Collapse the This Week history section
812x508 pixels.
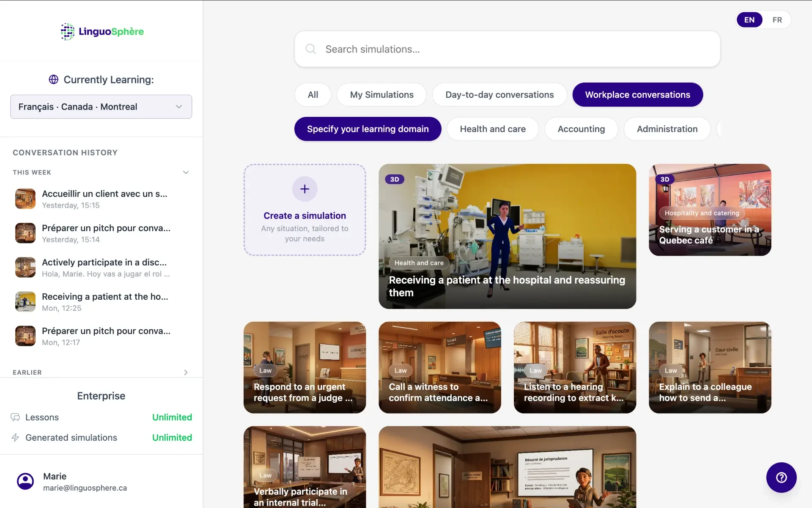[x=186, y=172]
